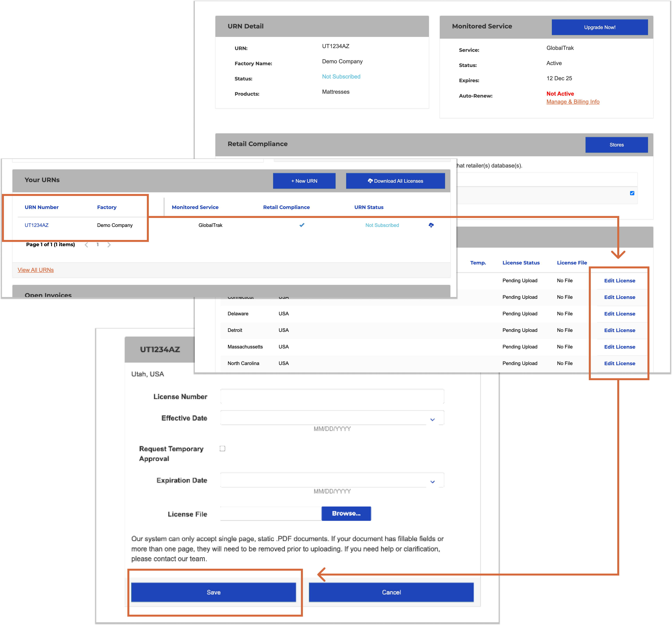The image size is (672, 625).
Task: Go to previous page arrow in pagination
Action: [86, 245]
